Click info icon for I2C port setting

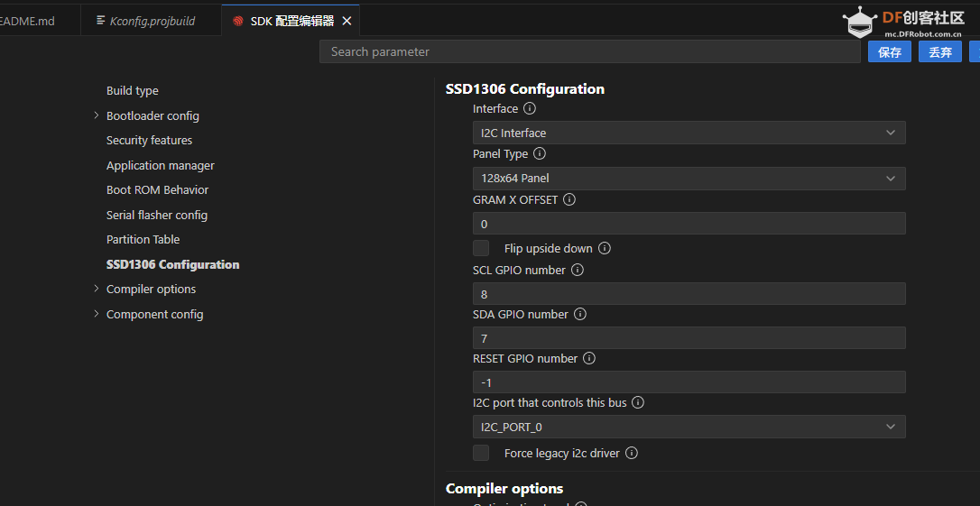638,402
